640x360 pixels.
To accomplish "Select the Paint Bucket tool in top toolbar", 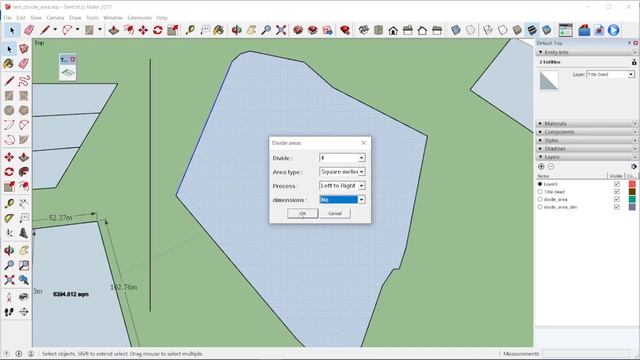I will [219, 30].
